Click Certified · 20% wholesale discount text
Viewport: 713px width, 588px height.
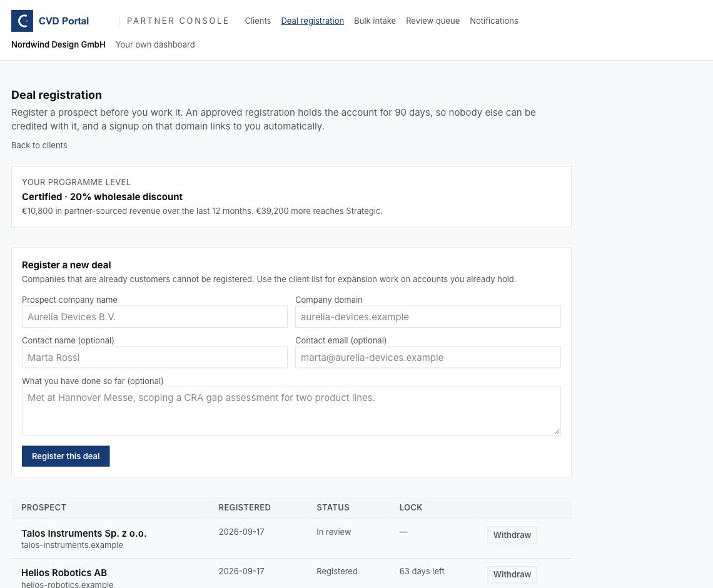tap(103, 197)
